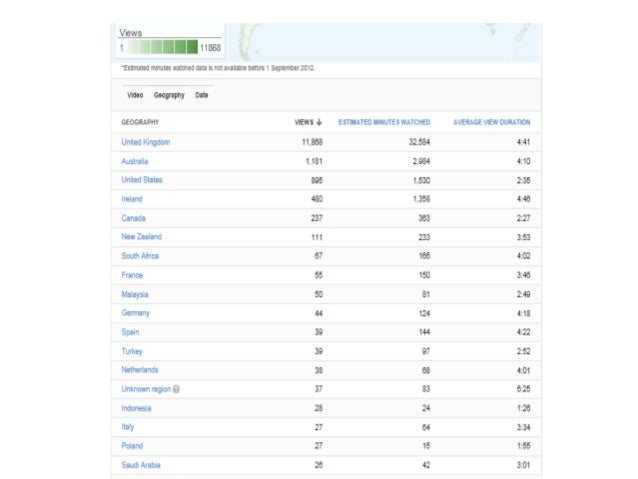This screenshot has width=638, height=479.
Task: Open Canada geography link
Action: click(133, 218)
